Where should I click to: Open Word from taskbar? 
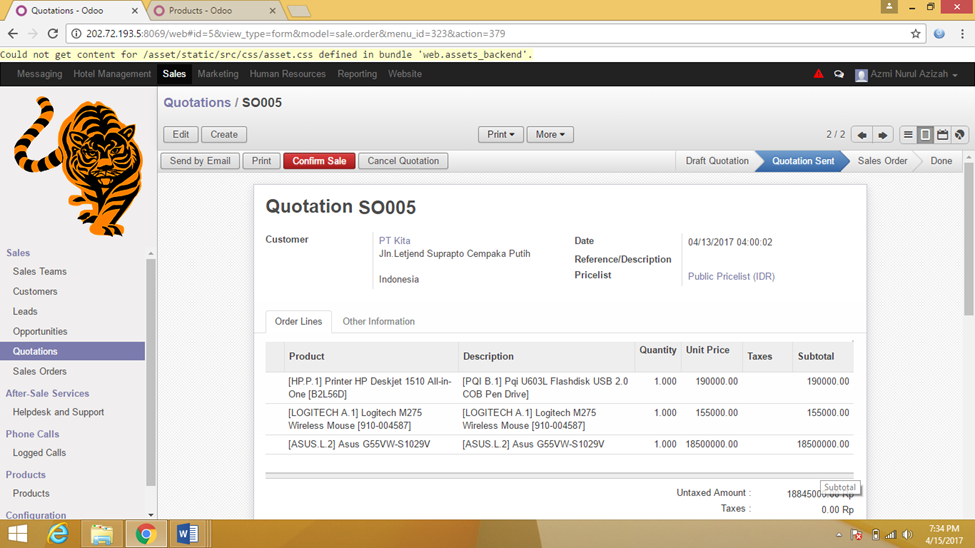pyautogui.click(x=187, y=534)
